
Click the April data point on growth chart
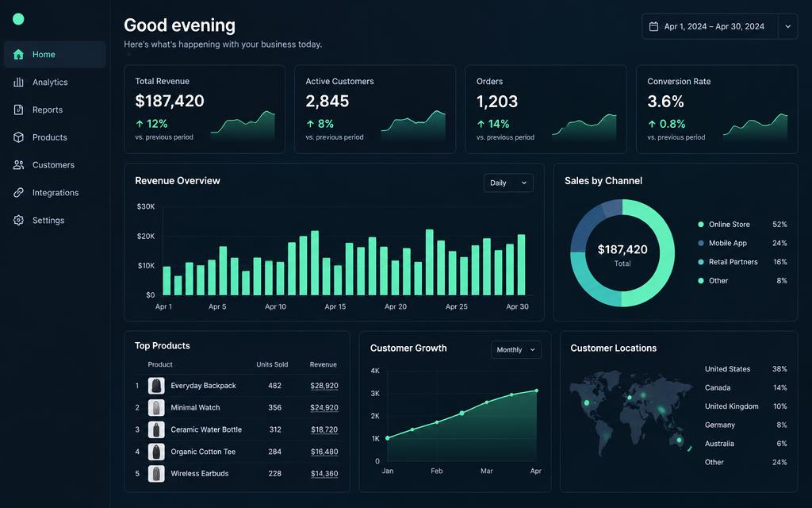(536, 391)
